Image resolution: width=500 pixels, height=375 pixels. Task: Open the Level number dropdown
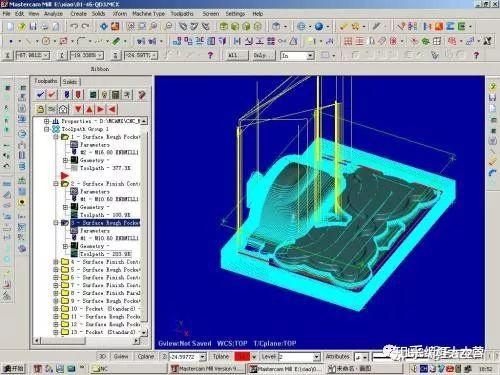pyautogui.click(x=316, y=357)
